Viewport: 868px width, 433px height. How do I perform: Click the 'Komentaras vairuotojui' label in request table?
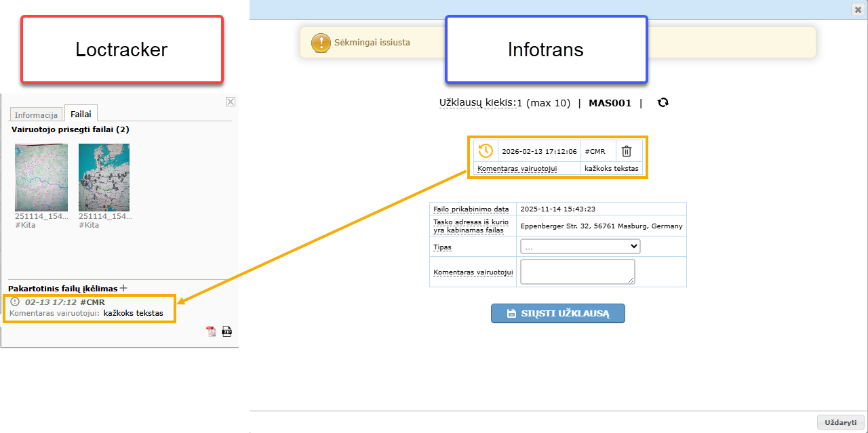coord(517,168)
